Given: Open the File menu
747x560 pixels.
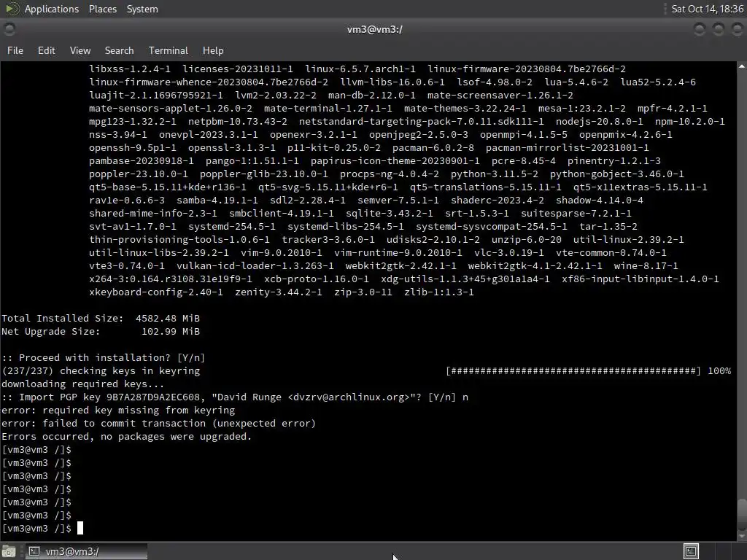Looking at the screenshot, I should tap(15, 50).
